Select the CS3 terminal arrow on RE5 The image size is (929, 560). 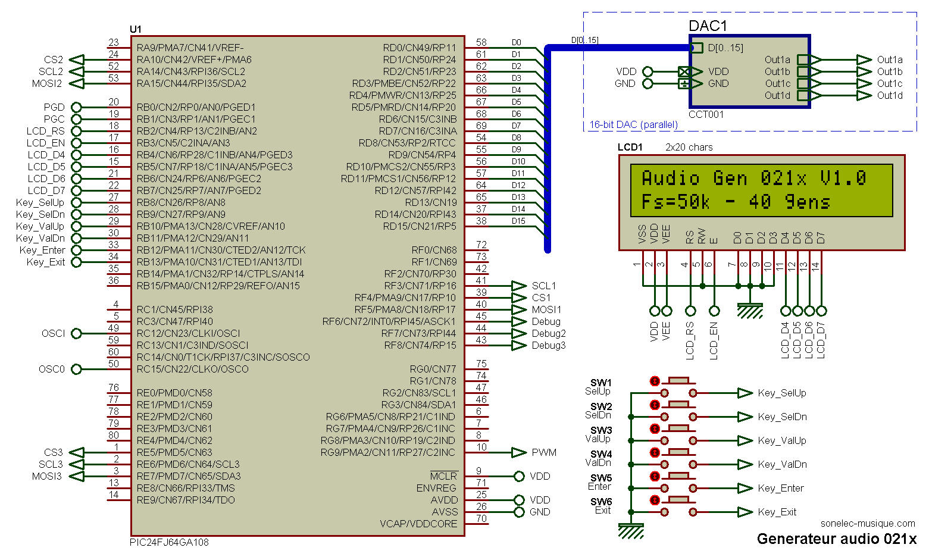pos(76,452)
